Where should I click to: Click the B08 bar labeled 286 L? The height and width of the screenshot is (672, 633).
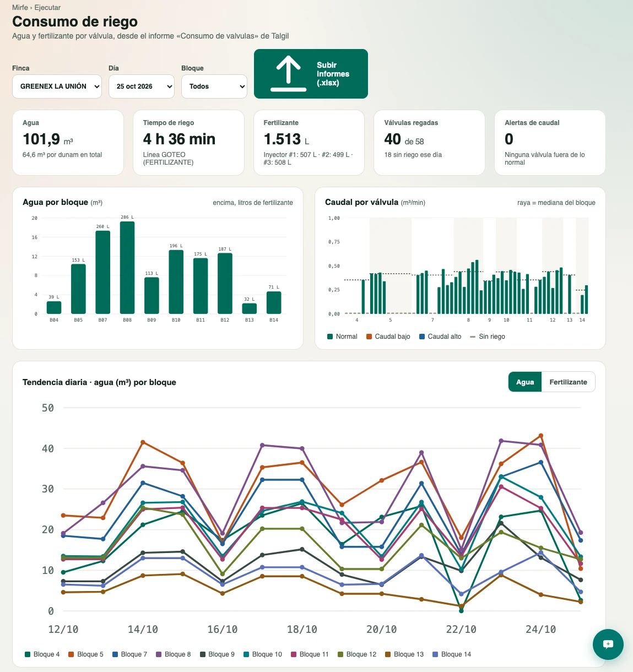(x=127, y=268)
